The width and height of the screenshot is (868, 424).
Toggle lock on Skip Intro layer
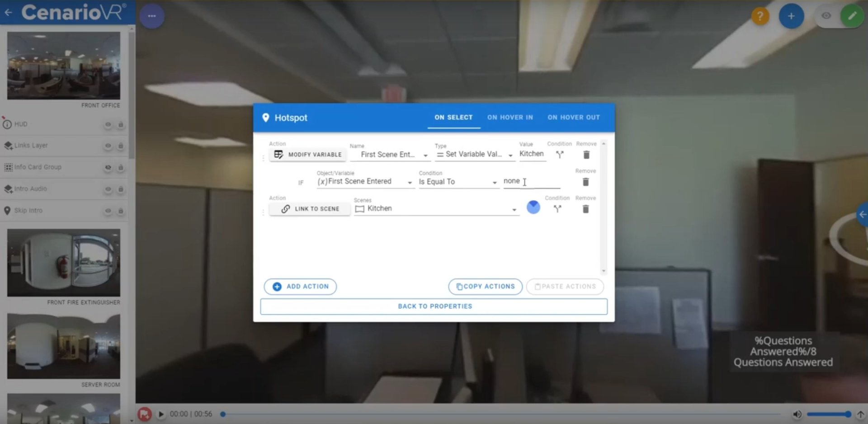click(121, 211)
